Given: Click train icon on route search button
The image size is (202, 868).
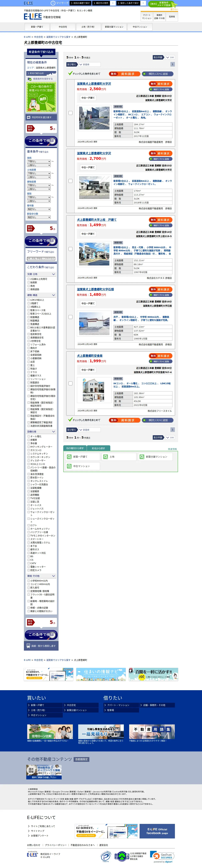Looking at the screenshot, I should pyautogui.click(x=29, y=646).
